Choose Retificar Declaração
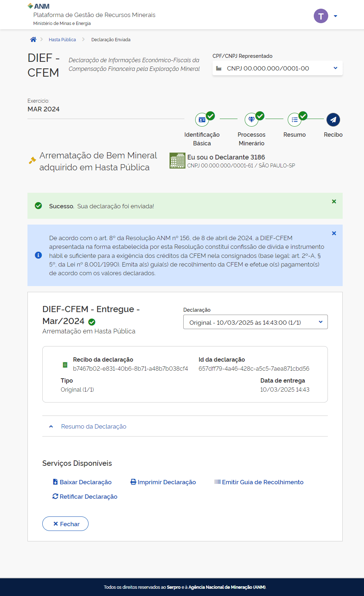The height and width of the screenshot is (596, 364). point(85,497)
